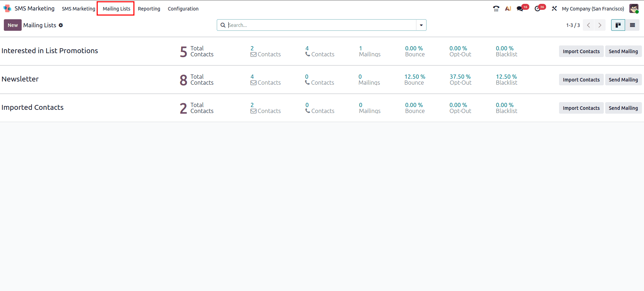Image resolution: width=644 pixels, height=291 pixels.
Task: Click phone contacts icon in Imported Contacts row
Action: coord(308,111)
